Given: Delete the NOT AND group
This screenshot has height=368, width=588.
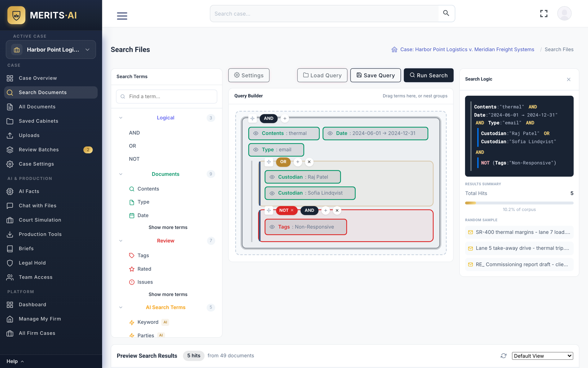Looking at the screenshot, I should point(337,211).
